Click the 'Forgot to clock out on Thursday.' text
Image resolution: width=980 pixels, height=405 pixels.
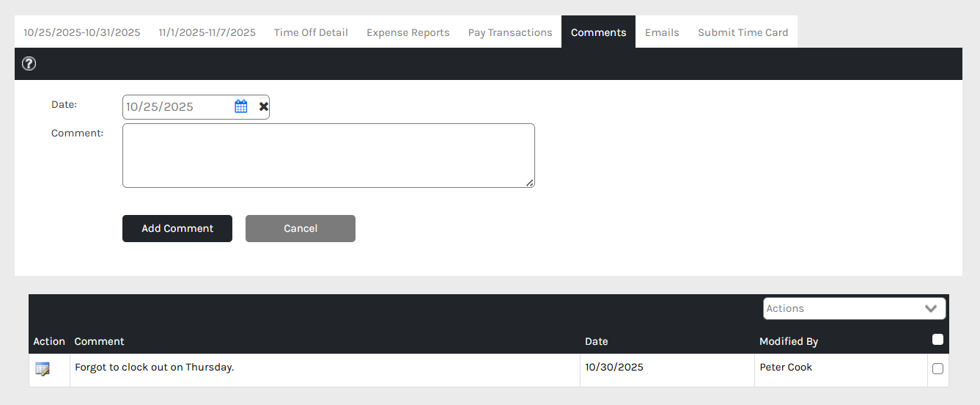coord(155,367)
